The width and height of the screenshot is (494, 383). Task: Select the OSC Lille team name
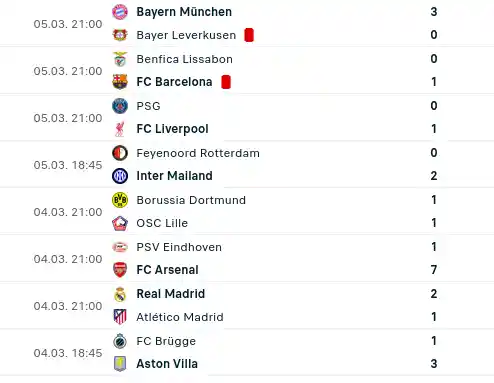(x=162, y=223)
